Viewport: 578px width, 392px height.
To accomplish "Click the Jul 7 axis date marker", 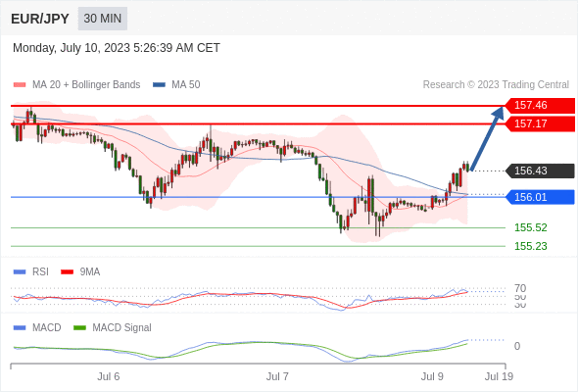I will pyautogui.click(x=277, y=376).
